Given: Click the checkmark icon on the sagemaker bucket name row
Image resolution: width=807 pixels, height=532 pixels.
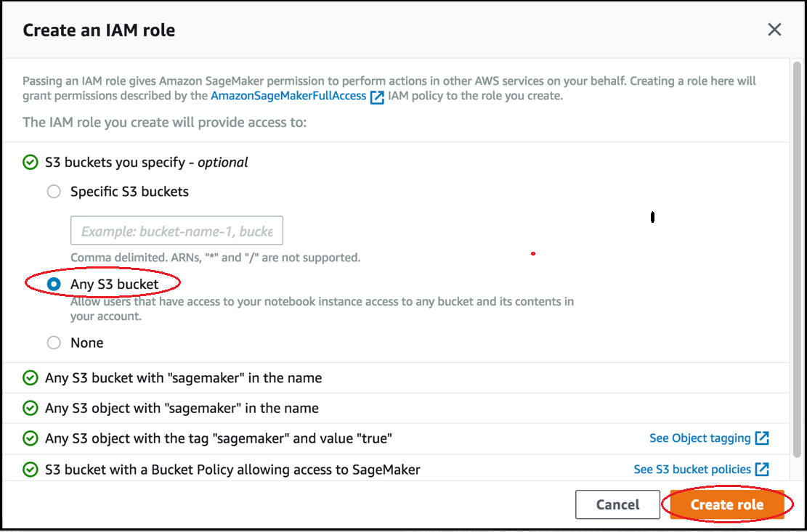Looking at the screenshot, I should pyautogui.click(x=30, y=377).
